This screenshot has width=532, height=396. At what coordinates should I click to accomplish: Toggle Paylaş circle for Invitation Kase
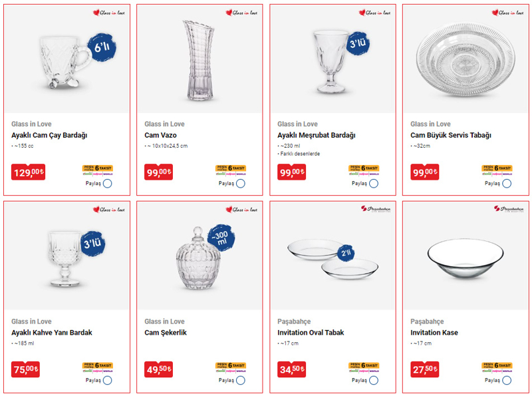pyautogui.click(x=507, y=380)
